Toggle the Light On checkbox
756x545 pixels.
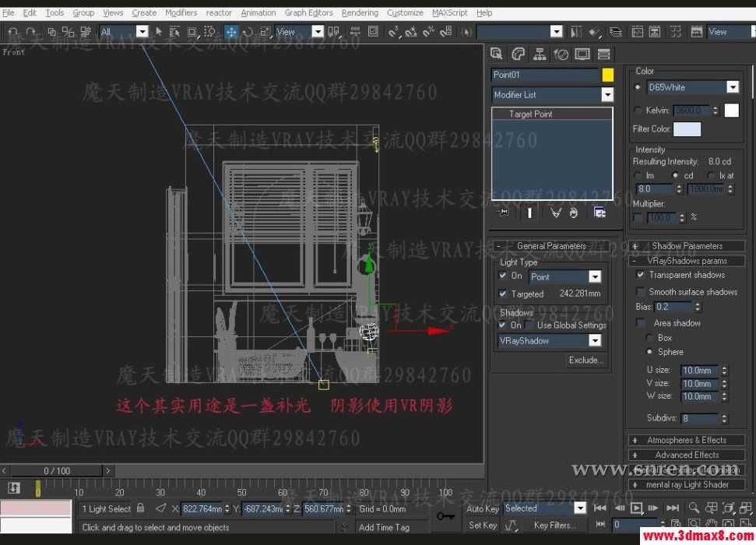coord(503,276)
